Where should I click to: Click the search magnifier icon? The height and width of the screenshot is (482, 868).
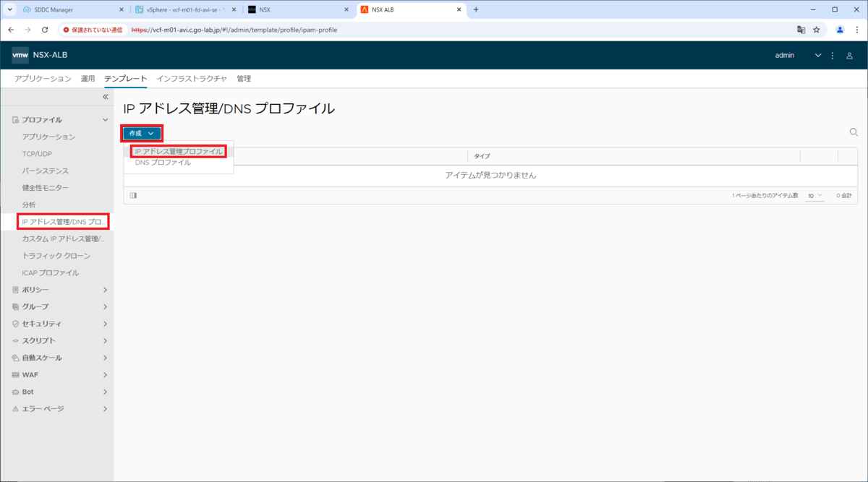pyautogui.click(x=854, y=132)
